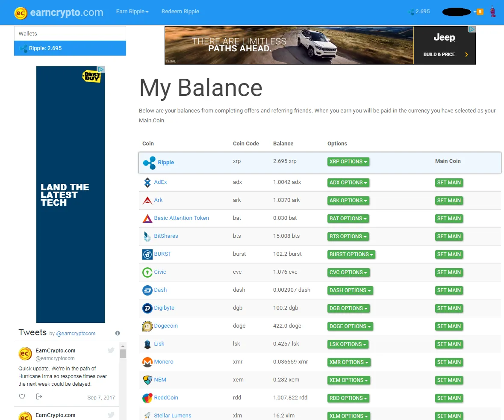Expand the BTS OPTIONS dropdown

[348, 237]
